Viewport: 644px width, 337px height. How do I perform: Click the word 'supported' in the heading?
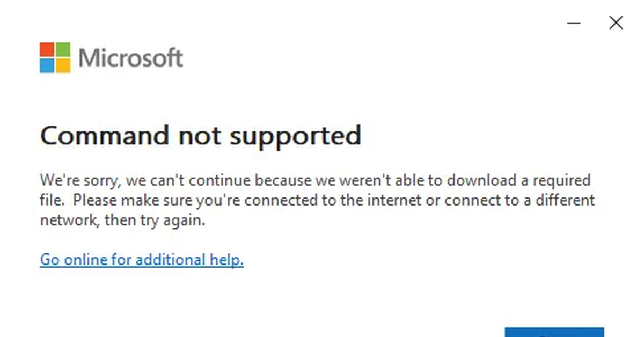(x=295, y=136)
